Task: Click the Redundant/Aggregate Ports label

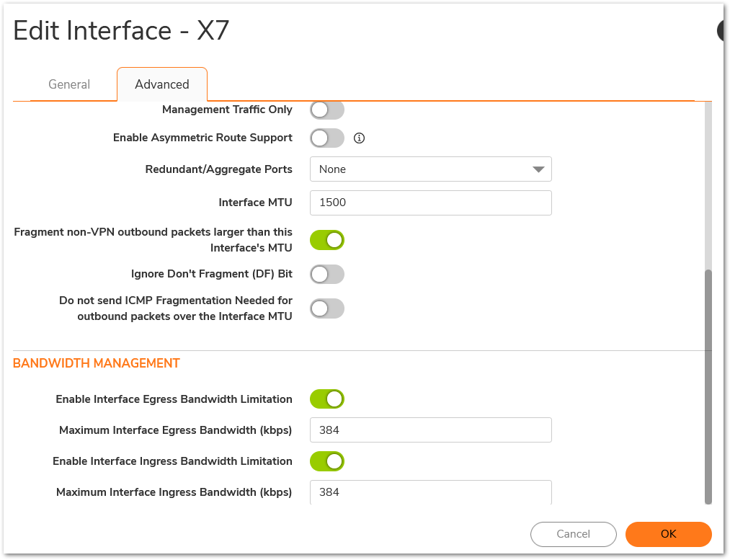Action: [x=219, y=169]
